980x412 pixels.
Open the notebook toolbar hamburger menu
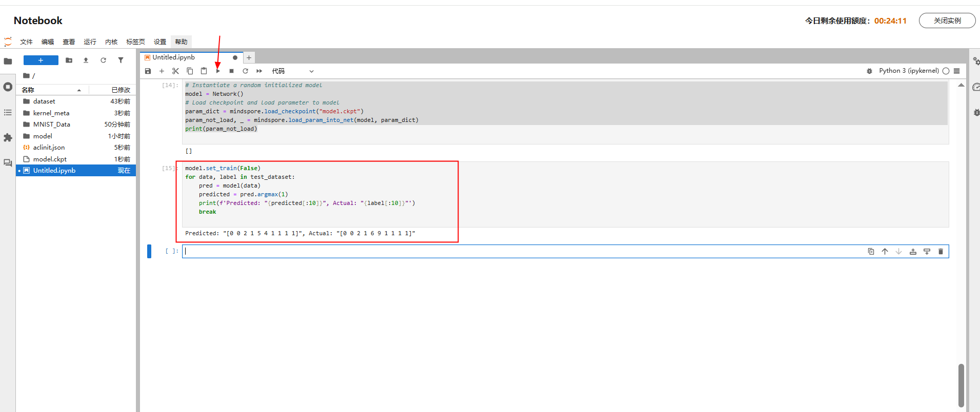957,71
